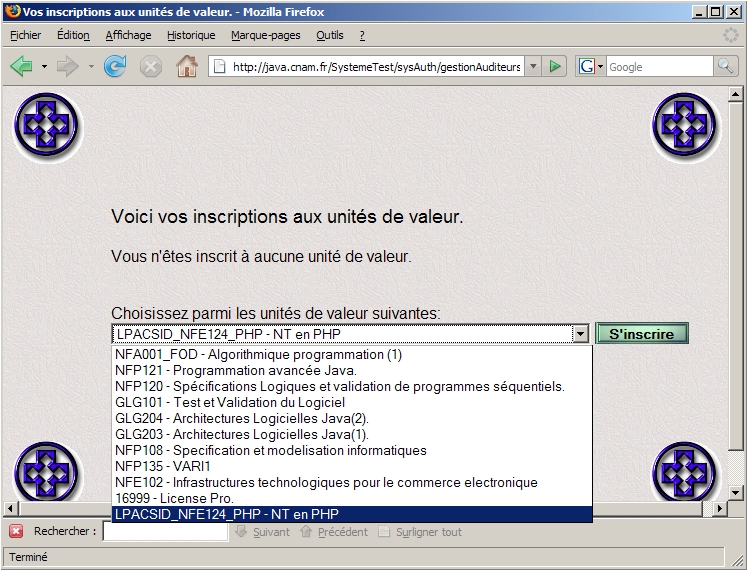The width and height of the screenshot is (748, 571).
Task: Open the Affichage menu
Action: pyautogui.click(x=128, y=35)
